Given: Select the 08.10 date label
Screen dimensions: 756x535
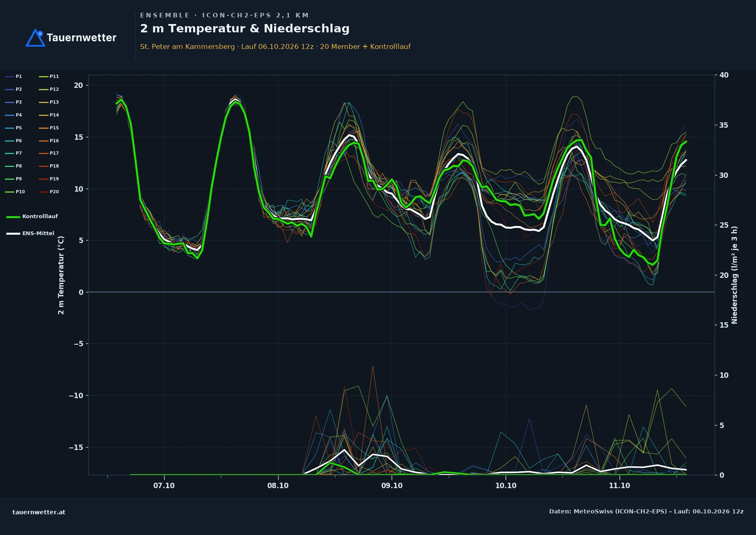Looking at the screenshot, I should coord(278,486).
